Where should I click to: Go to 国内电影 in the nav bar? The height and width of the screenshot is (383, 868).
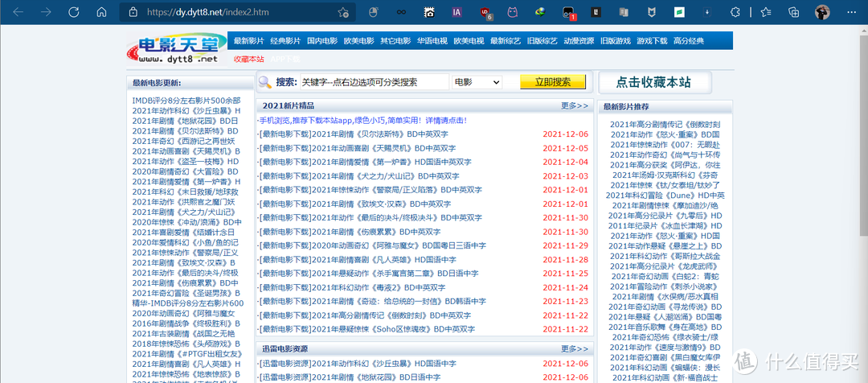pyautogui.click(x=322, y=41)
